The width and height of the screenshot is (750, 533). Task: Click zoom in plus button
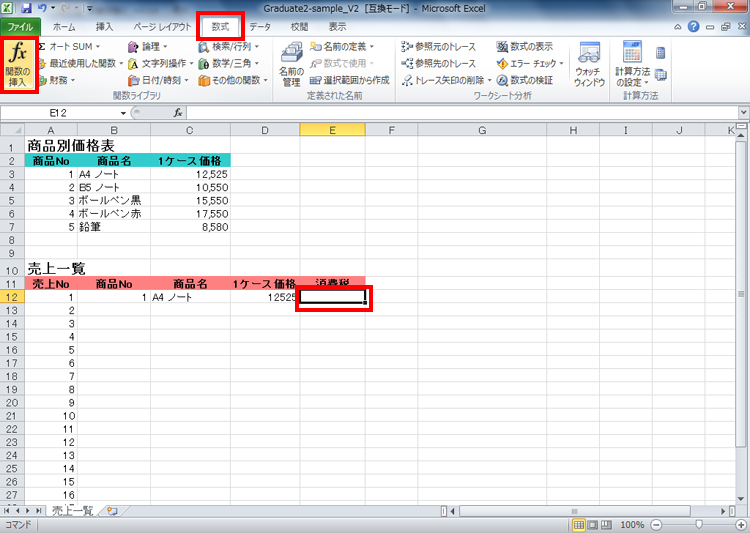(740, 525)
